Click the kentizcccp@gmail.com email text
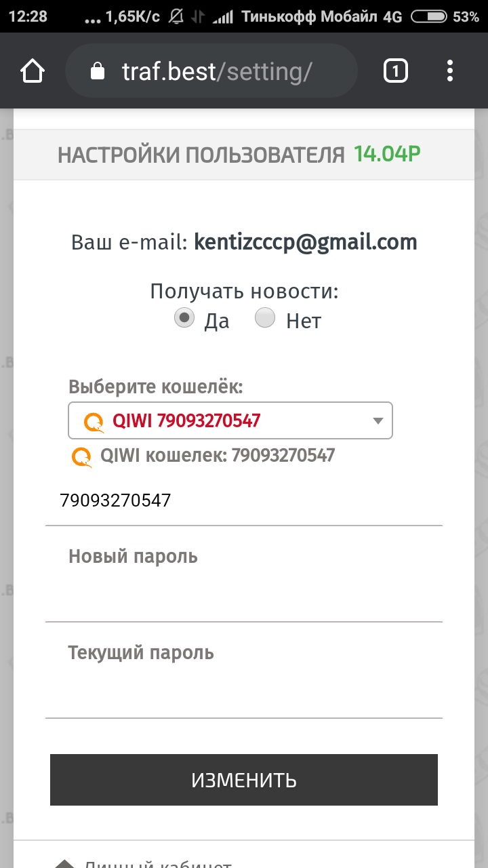Screen dimensions: 488x868 (x=306, y=242)
